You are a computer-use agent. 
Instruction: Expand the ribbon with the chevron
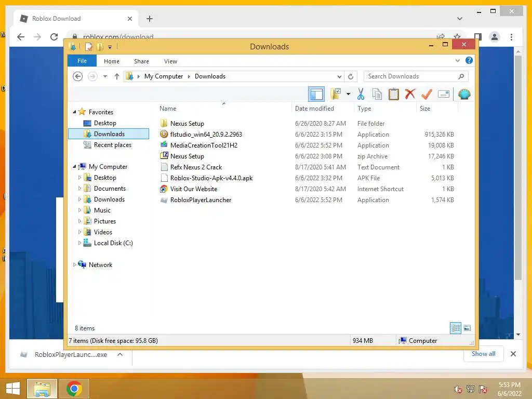pyautogui.click(x=457, y=60)
